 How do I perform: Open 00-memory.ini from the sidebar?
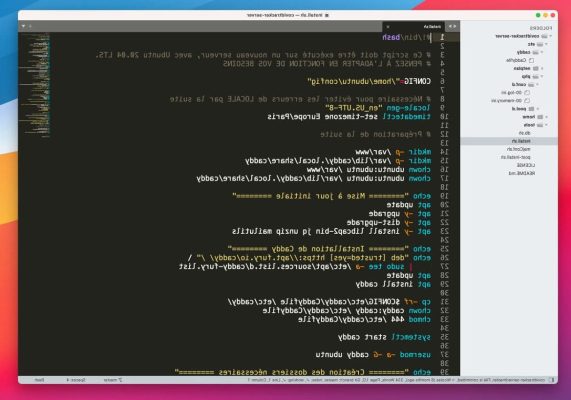tap(507, 101)
